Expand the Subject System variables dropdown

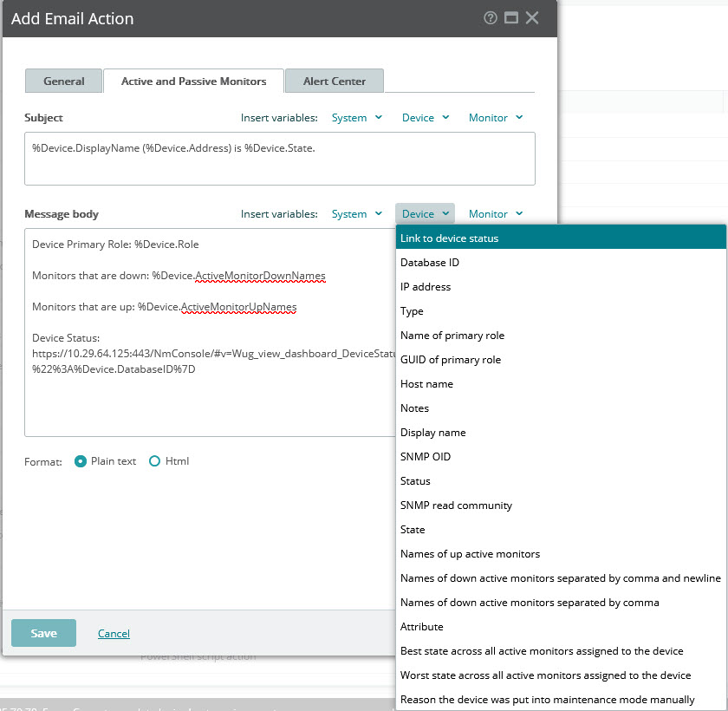click(x=356, y=118)
